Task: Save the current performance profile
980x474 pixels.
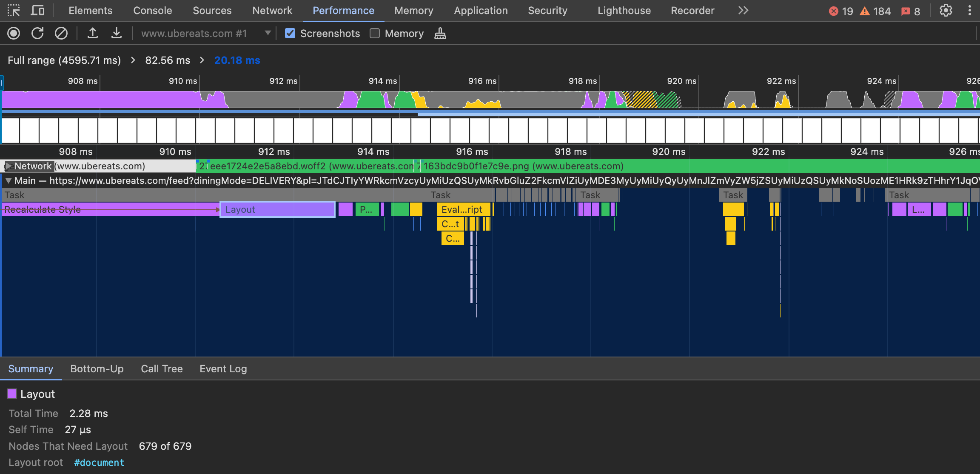Action: click(117, 33)
